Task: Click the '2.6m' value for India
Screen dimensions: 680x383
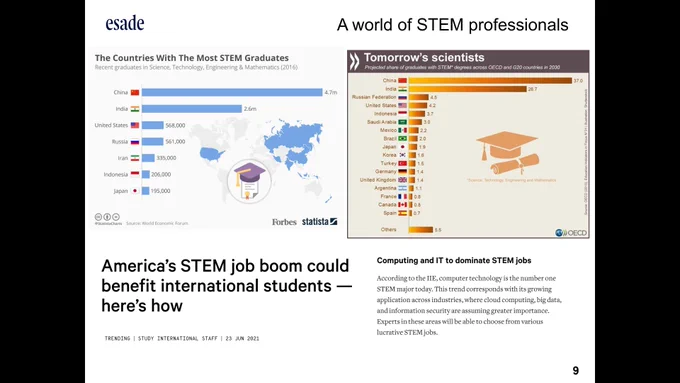Action: pyautogui.click(x=250, y=109)
